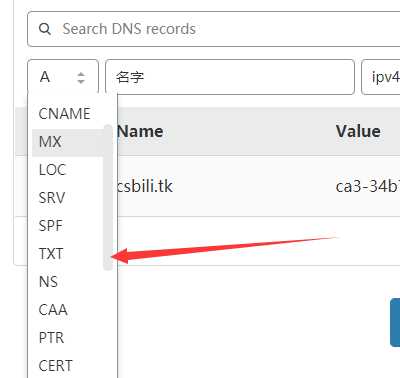
Task: Open the record type A dropdown
Action: (x=63, y=77)
